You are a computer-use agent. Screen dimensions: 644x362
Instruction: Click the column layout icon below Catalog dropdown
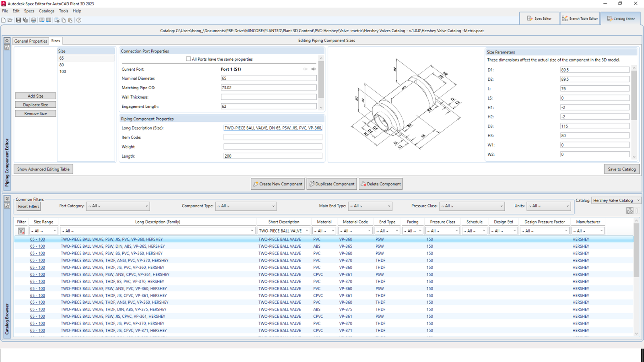tap(630, 211)
